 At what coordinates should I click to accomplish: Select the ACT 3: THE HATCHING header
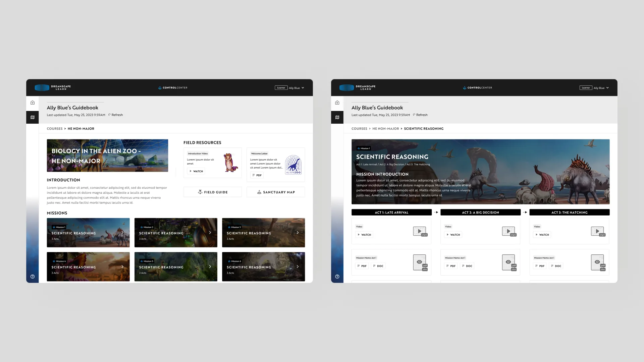click(570, 213)
